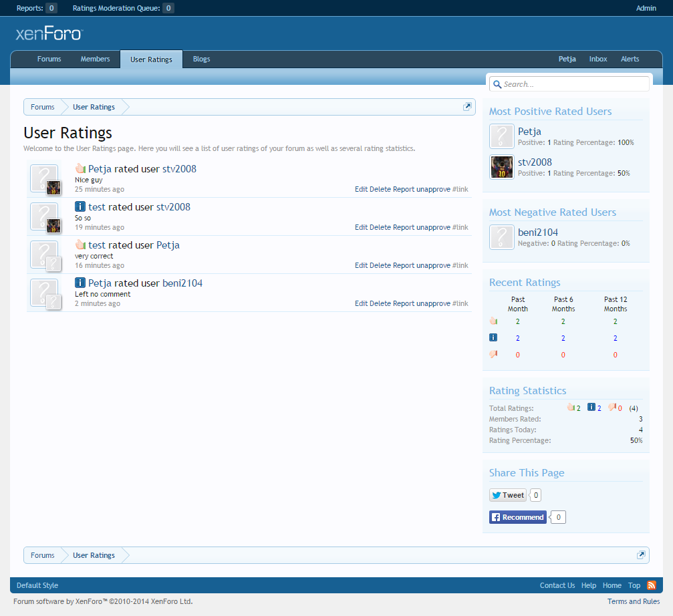Click the Tweet button
This screenshot has height=616, width=673.
(508, 495)
